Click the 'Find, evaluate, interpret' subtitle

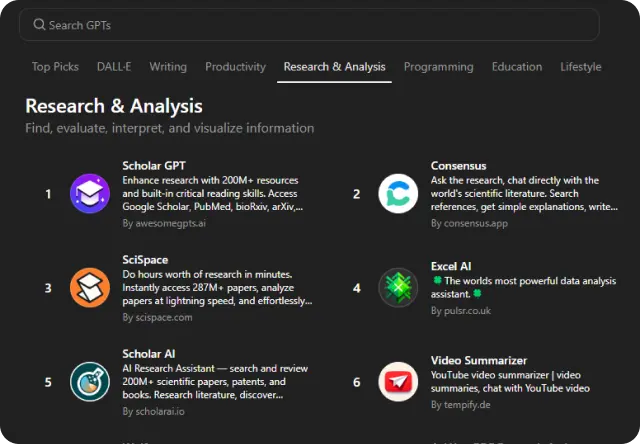(x=170, y=128)
